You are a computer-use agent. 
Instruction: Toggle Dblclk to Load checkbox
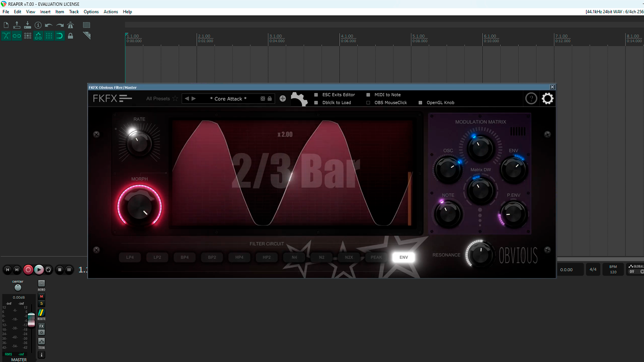click(316, 103)
